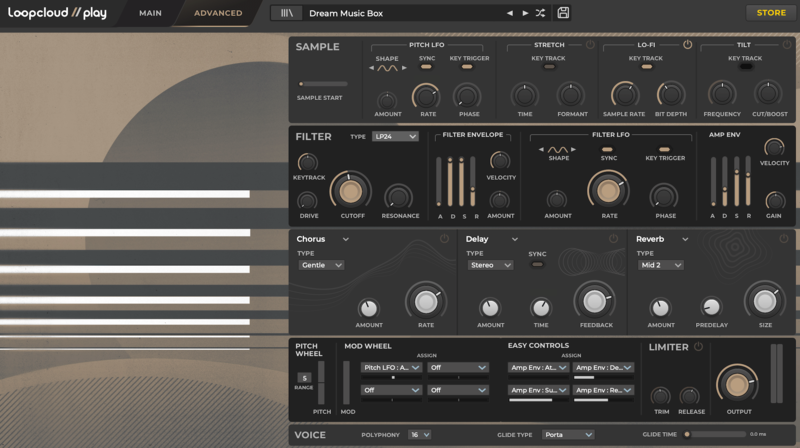Turn on the Reverb power icon
The width and height of the screenshot is (800, 448).
click(x=783, y=239)
